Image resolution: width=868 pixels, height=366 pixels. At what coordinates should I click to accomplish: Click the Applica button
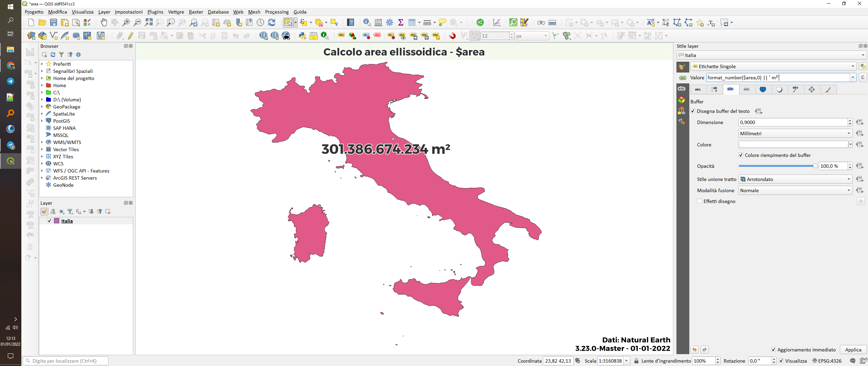click(x=853, y=350)
